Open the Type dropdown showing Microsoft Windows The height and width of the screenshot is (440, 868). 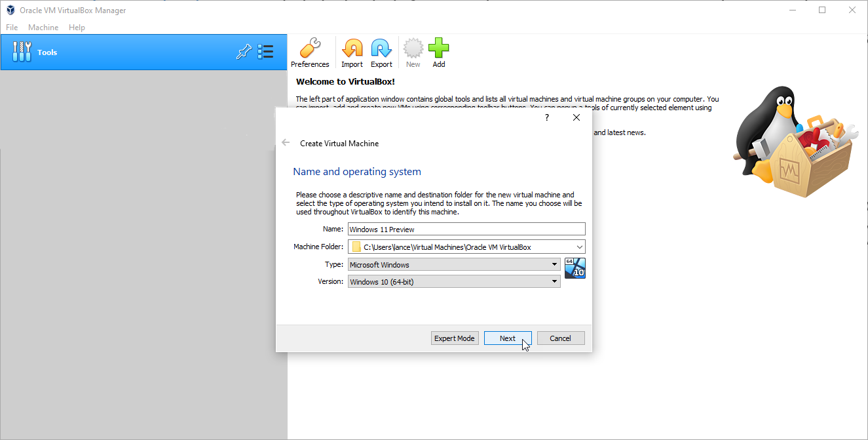click(454, 265)
